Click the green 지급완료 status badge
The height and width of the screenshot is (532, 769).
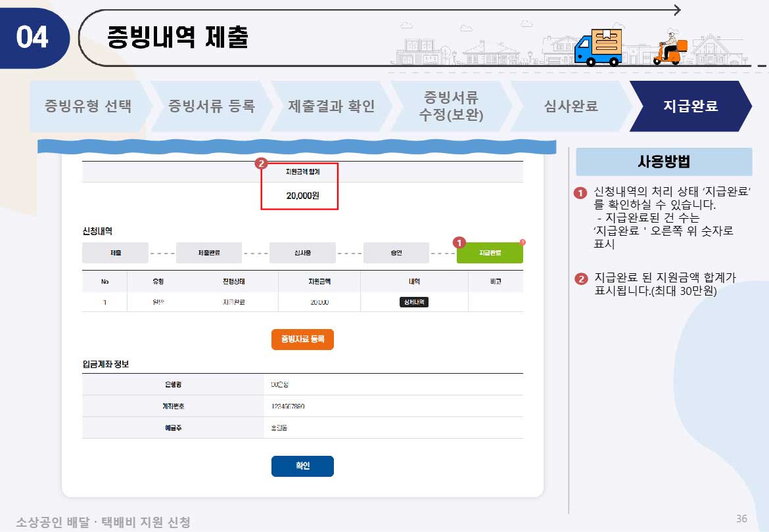pyautogui.click(x=489, y=252)
